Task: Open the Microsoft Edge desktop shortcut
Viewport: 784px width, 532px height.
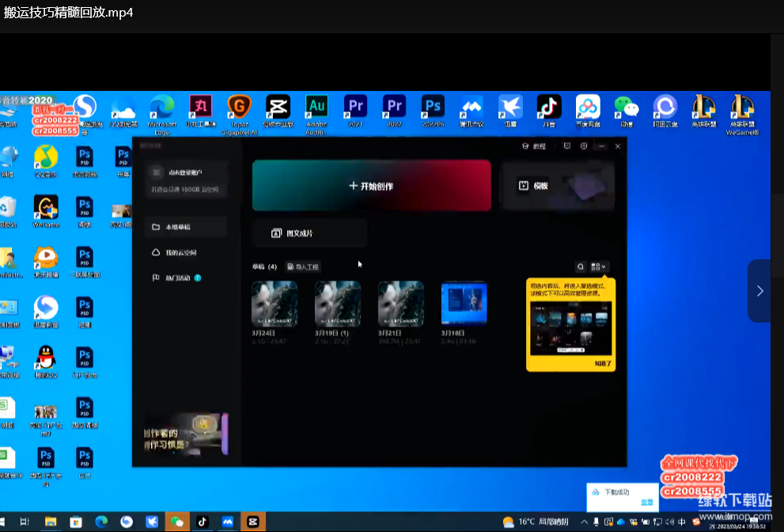Action: tap(161, 106)
